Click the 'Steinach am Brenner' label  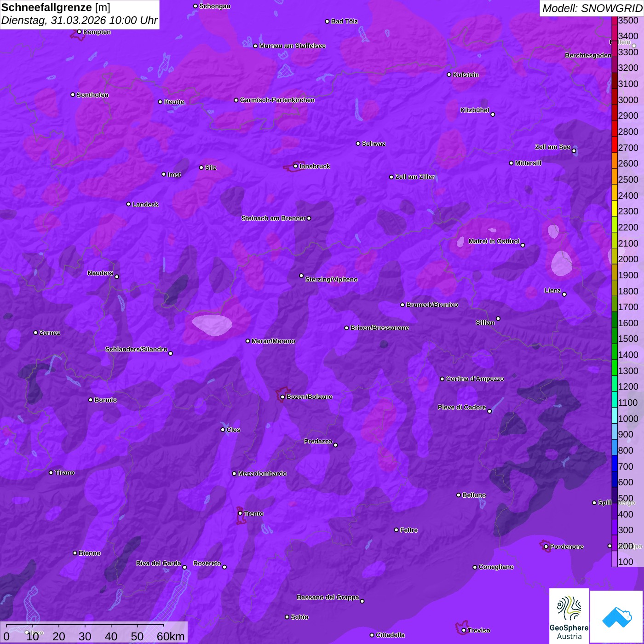273,218
